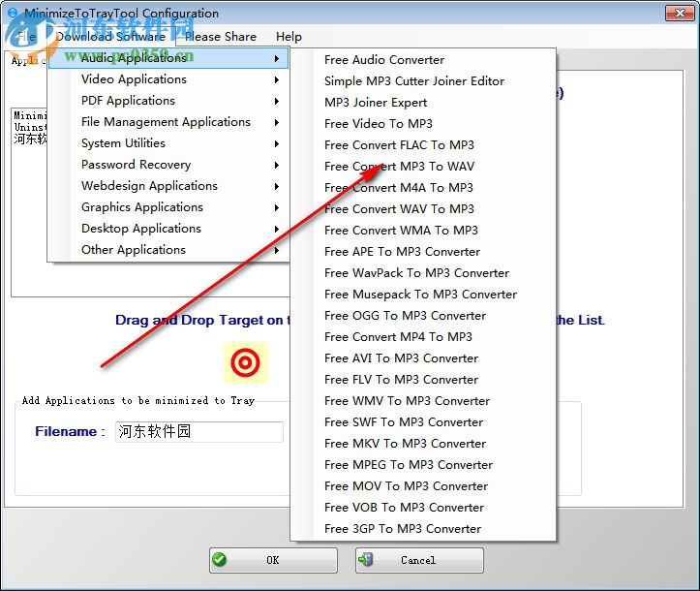Open Graphics Applications submenu
This screenshot has width=700, height=591.
coord(168,207)
